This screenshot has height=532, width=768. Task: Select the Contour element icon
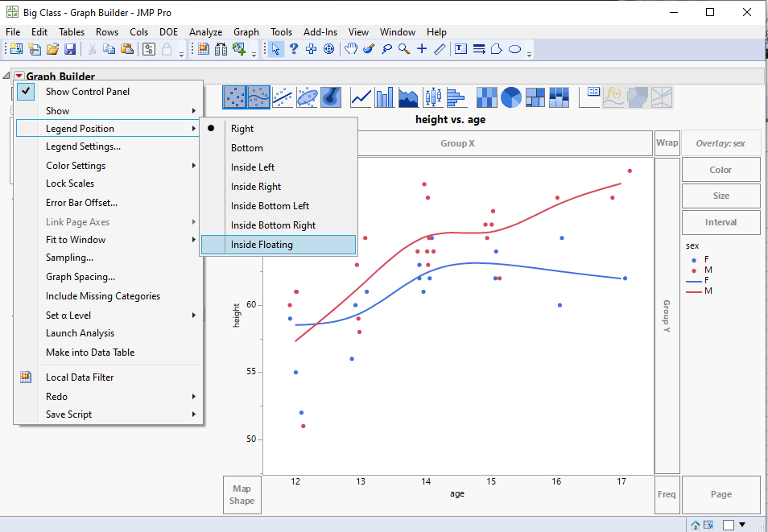point(331,97)
